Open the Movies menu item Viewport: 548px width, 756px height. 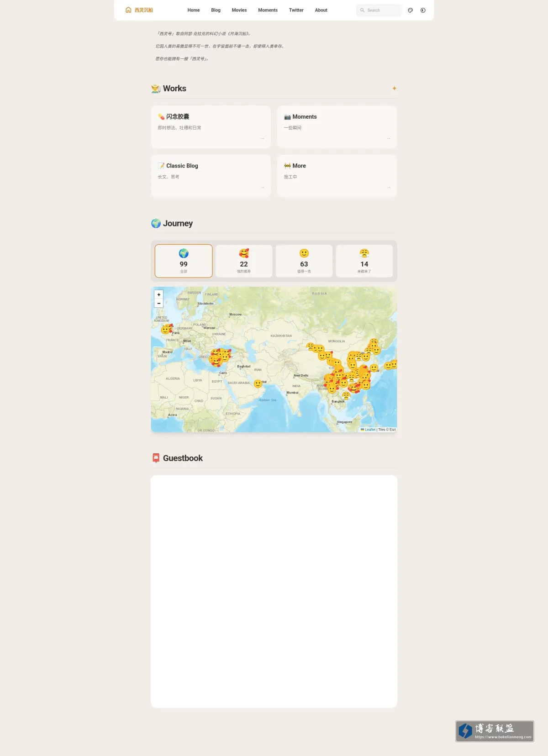pyautogui.click(x=239, y=10)
